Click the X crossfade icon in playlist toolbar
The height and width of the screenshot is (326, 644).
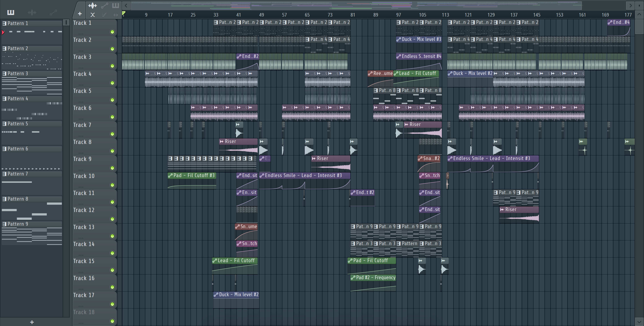coord(93,15)
